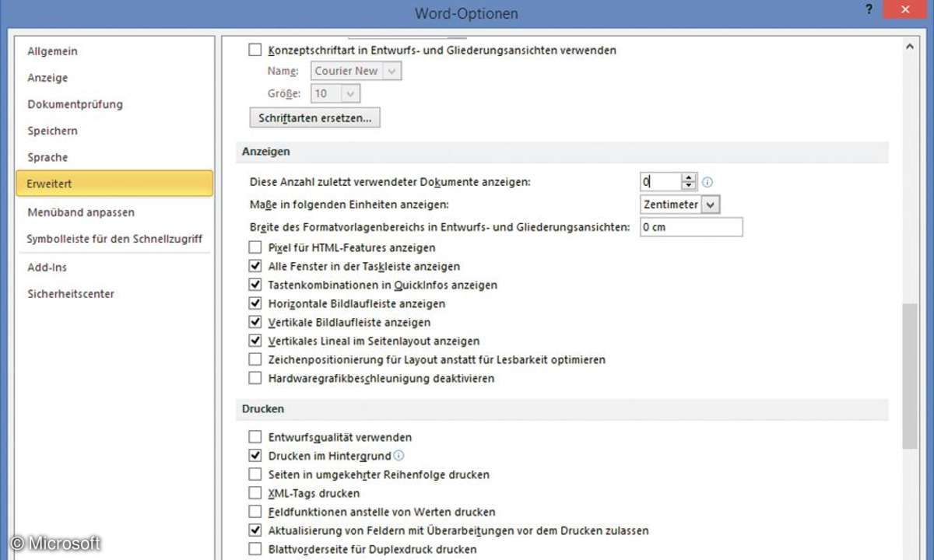This screenshot has height=560, width=934.
Task: Enable Konzeptschriftart in Entwurfs- und Gliederungsansichten
Action: (255, 50)
